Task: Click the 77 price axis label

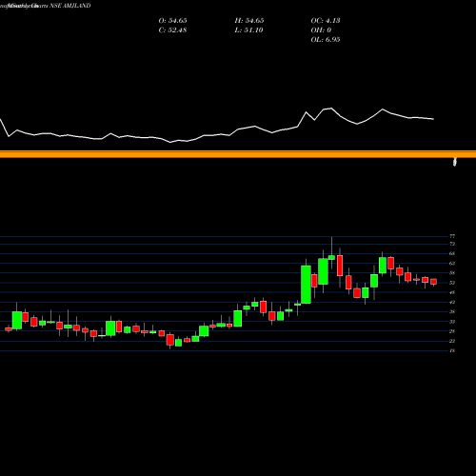Action: pos(452,236)
